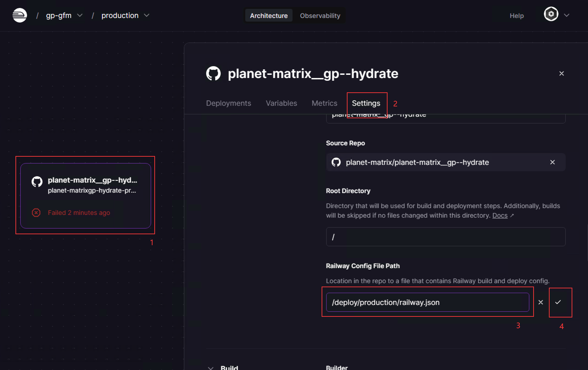This screenshot has height=370, width=588.
Task: Focus the Root Directory input field
Action: pyautogui.click(x=446, y=237)
